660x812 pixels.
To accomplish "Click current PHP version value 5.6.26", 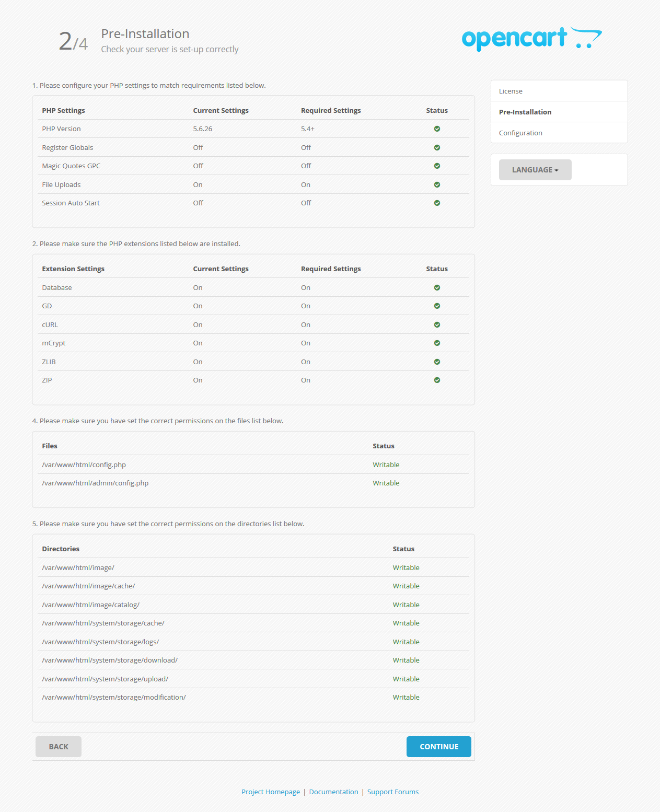I will coord(203,129).
